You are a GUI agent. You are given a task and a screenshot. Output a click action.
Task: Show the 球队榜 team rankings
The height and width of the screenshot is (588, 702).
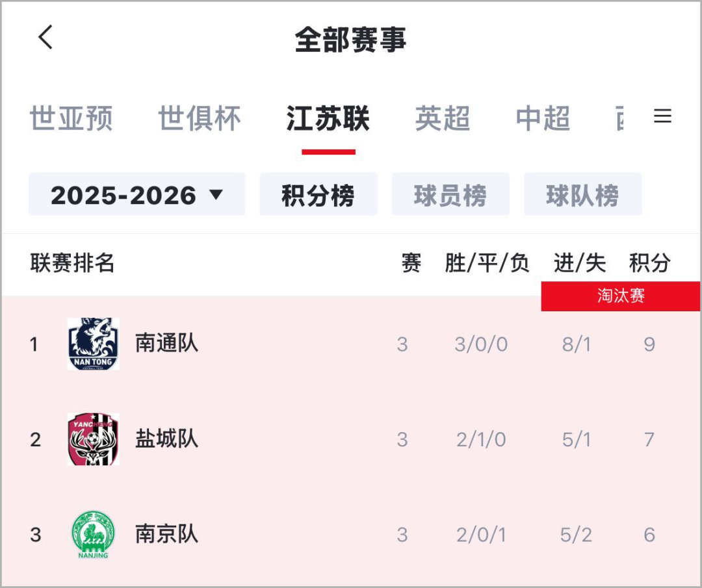tap(582, 195)
